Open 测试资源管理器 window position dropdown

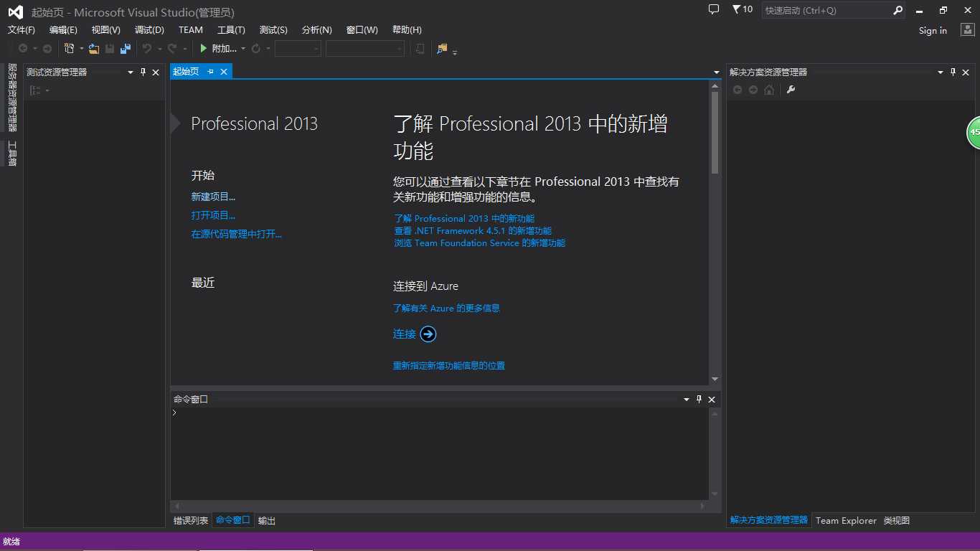131,72
